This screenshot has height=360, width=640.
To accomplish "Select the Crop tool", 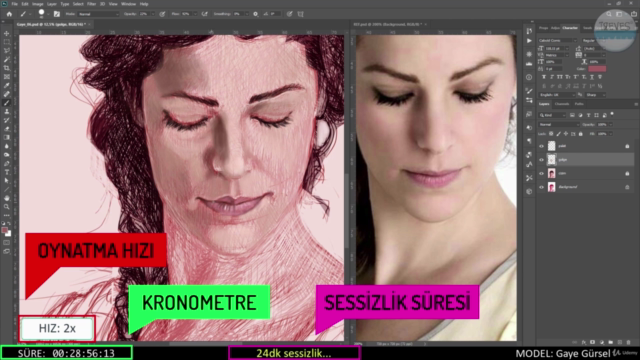I will click(x=7, y=68).
